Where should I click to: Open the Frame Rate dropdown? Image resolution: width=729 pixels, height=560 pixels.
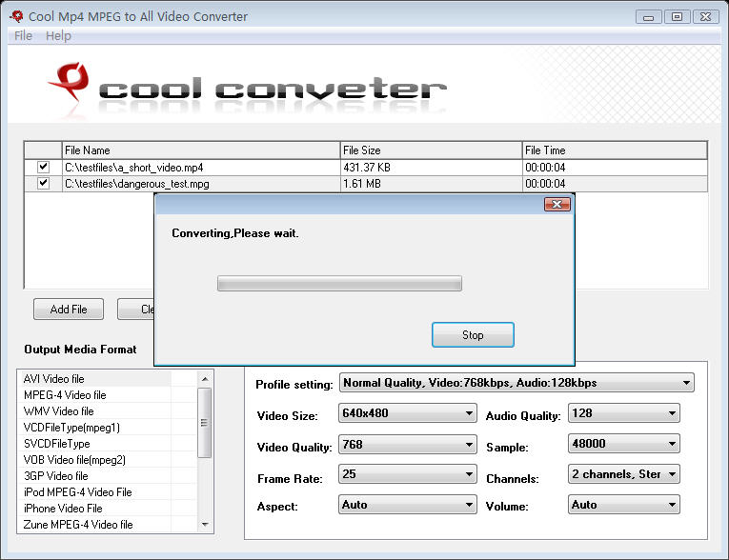click(x=407, y=474)
